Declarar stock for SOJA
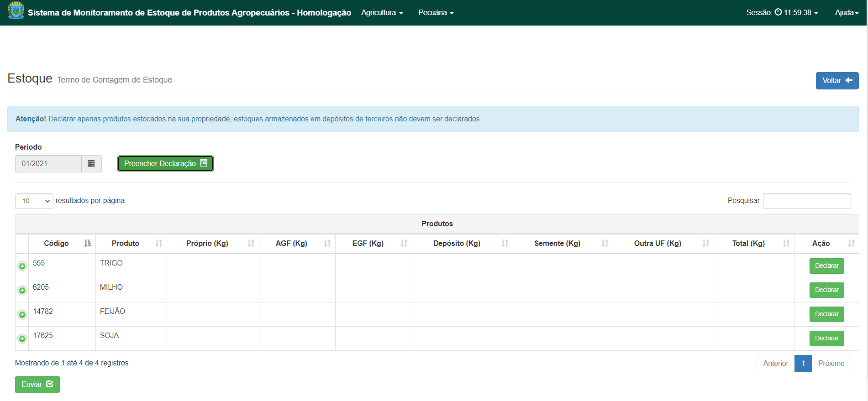868x401 pixels. (826, 339)
